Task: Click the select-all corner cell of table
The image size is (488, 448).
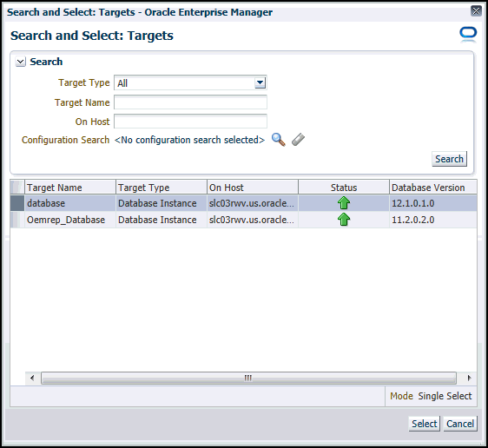Action: click(17, 188)
